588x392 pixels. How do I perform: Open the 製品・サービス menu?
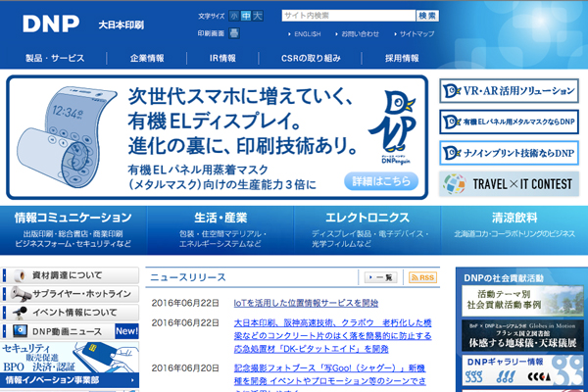55,58
